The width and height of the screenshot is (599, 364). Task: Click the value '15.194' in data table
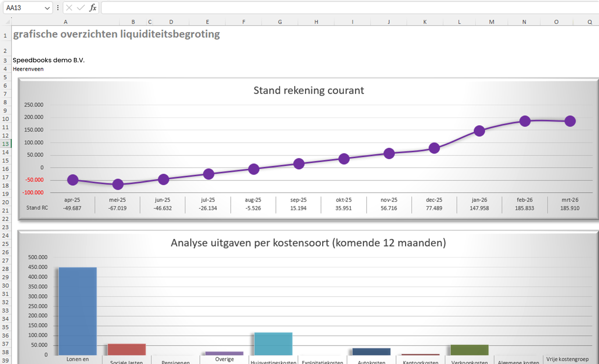(298, 208)
